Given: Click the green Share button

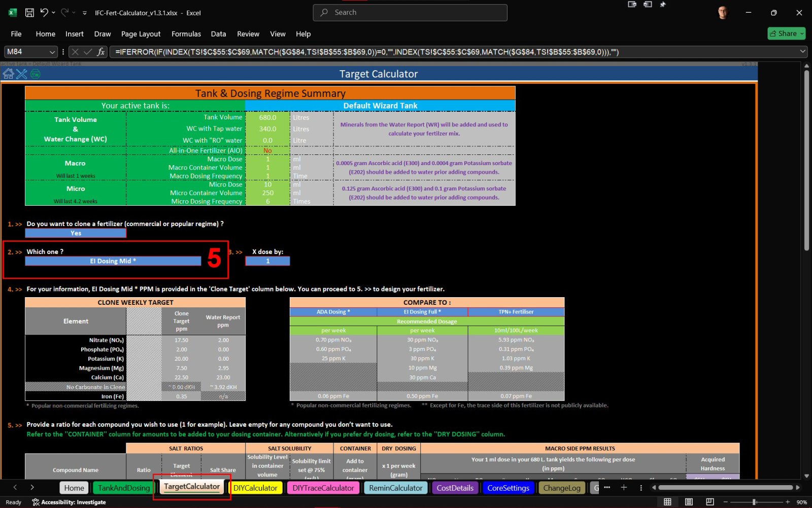Looking at the screenshot, I should tap(786, 34).
